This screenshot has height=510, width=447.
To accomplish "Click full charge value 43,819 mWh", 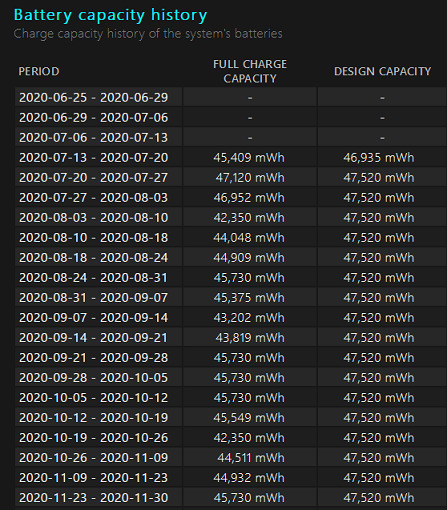I will point(250,338).
